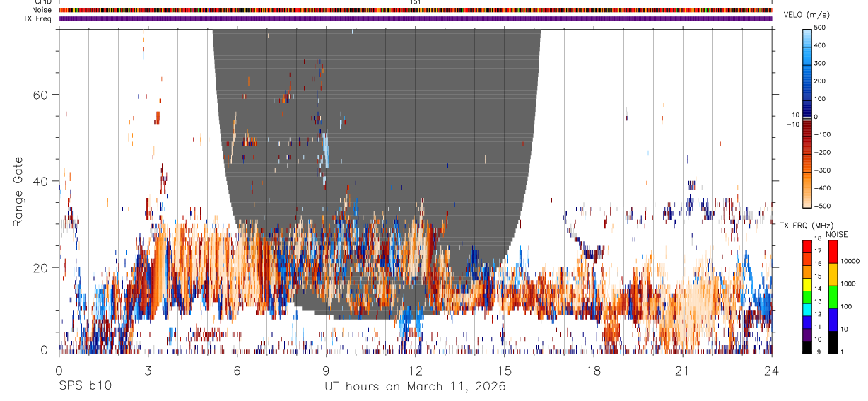Click the 'Noise' row label at top left
868x401 pixels.
point(42,10)
